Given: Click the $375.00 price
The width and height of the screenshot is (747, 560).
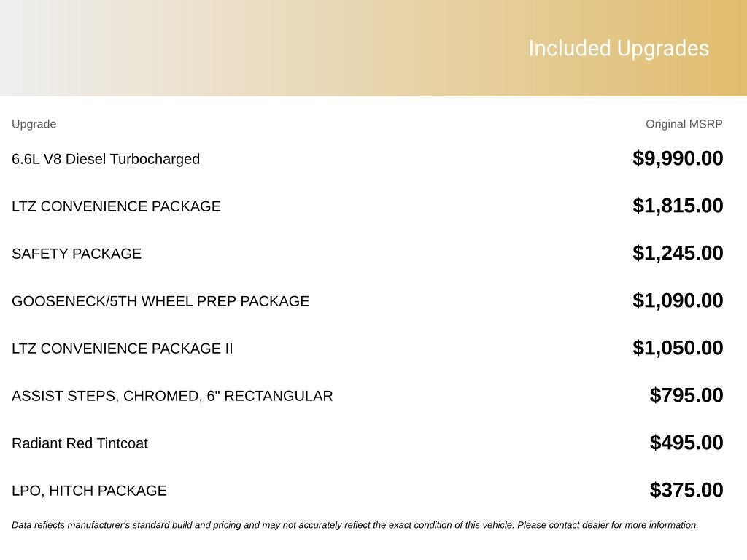Looking at the screenshot, I should 686,490.
